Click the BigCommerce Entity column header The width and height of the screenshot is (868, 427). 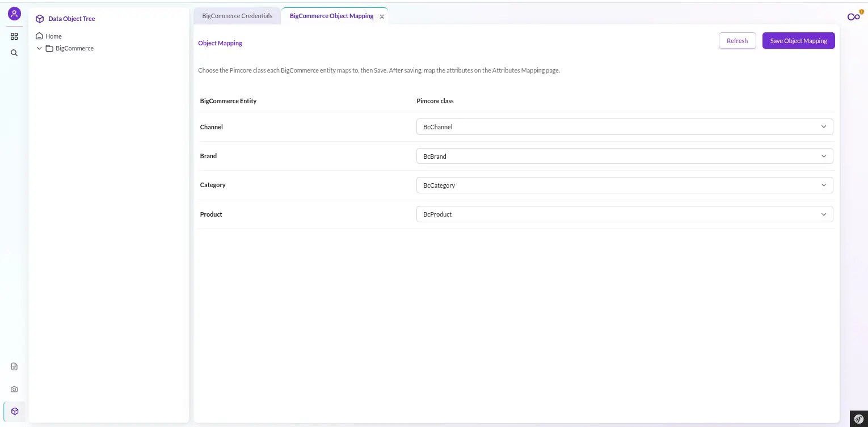coord(228,101)
